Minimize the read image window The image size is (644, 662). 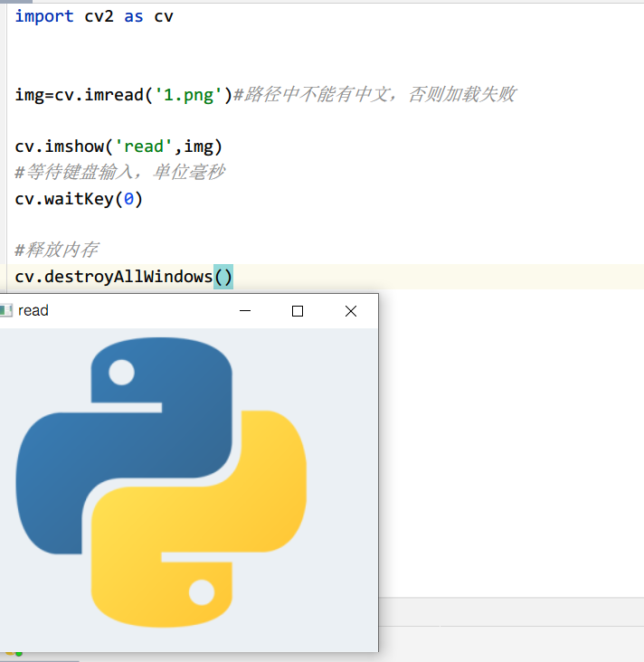(245, 311)
